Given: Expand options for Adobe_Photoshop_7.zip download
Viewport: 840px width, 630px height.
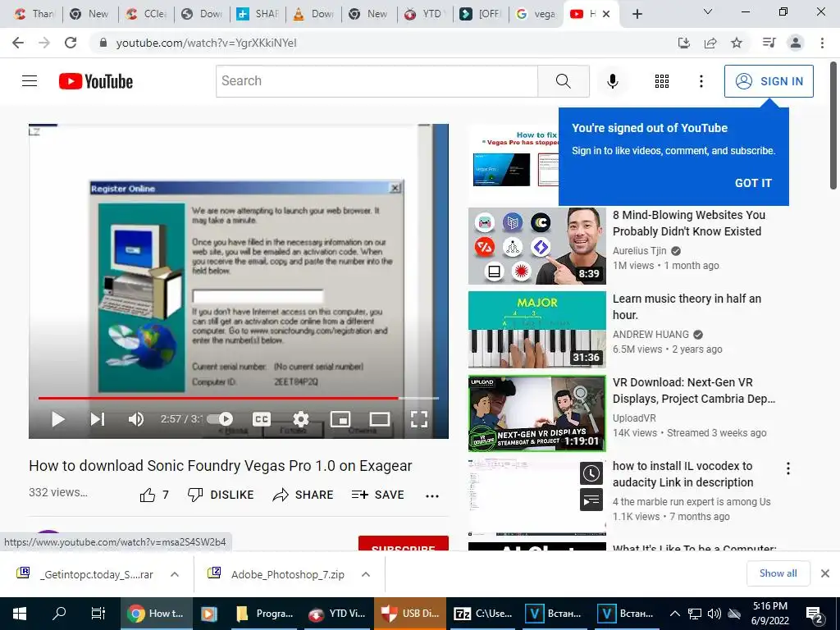Looking at the screenshot, I should tap(366, 574).
